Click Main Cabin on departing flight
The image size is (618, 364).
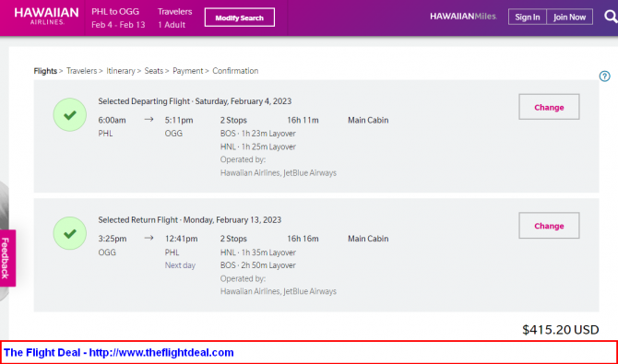(x=368, y=120)
